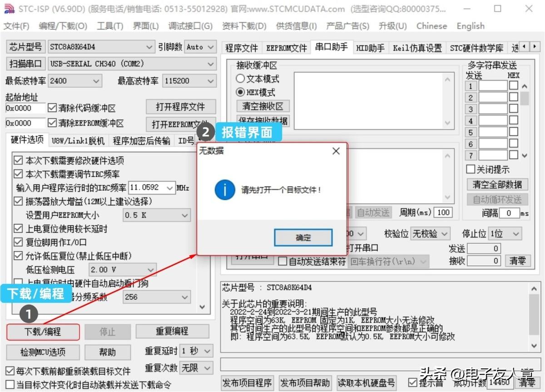Open the 文件(F) menu
Image resolution: width=545 pixels, height=392 pixels.
coord(16,26)
